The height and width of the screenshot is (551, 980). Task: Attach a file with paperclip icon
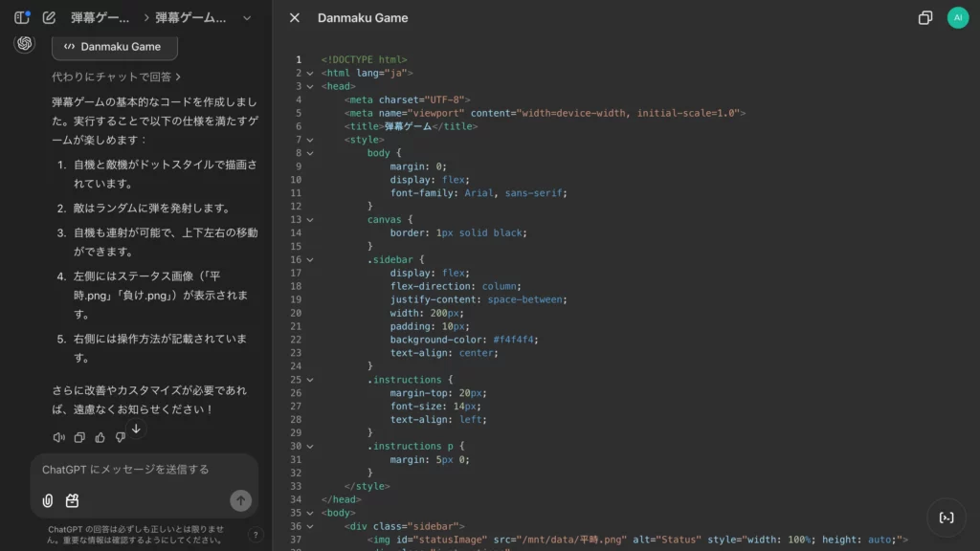tap(48, 500)
